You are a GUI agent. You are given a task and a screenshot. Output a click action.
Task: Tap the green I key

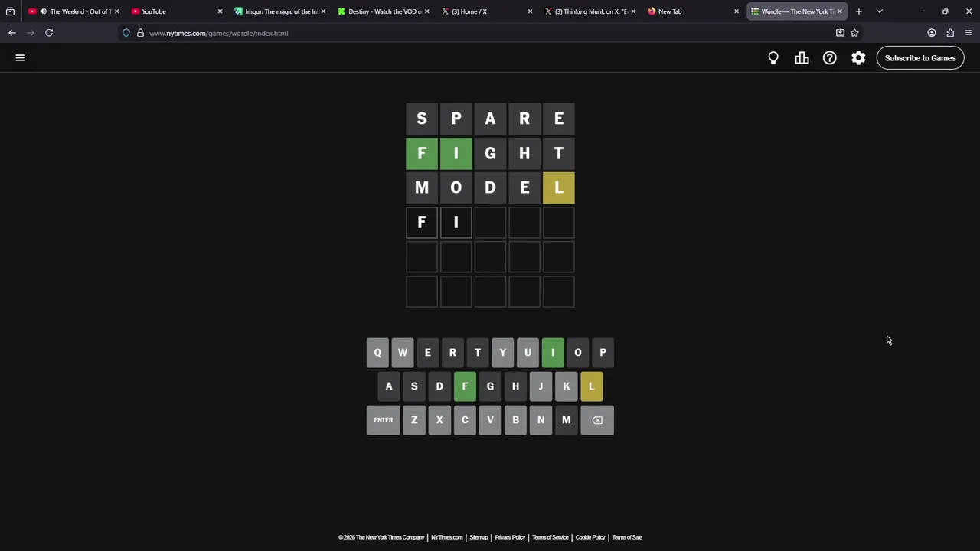(x=553, y=353)
